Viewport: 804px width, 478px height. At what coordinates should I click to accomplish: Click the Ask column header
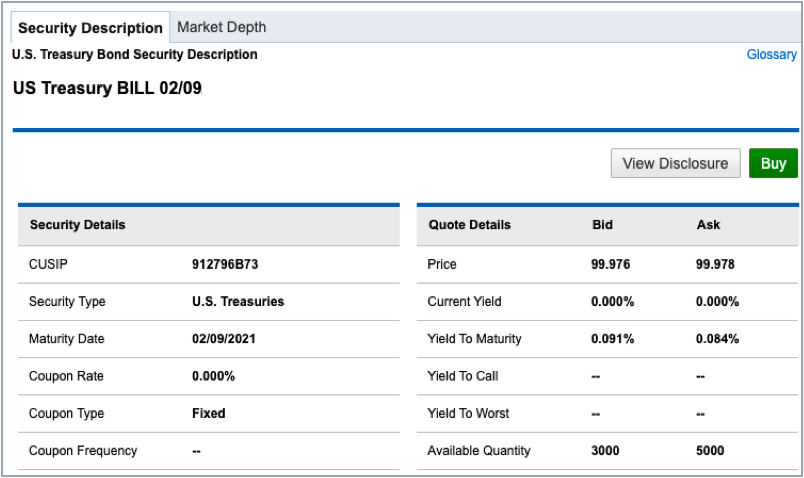pos(708,225)
